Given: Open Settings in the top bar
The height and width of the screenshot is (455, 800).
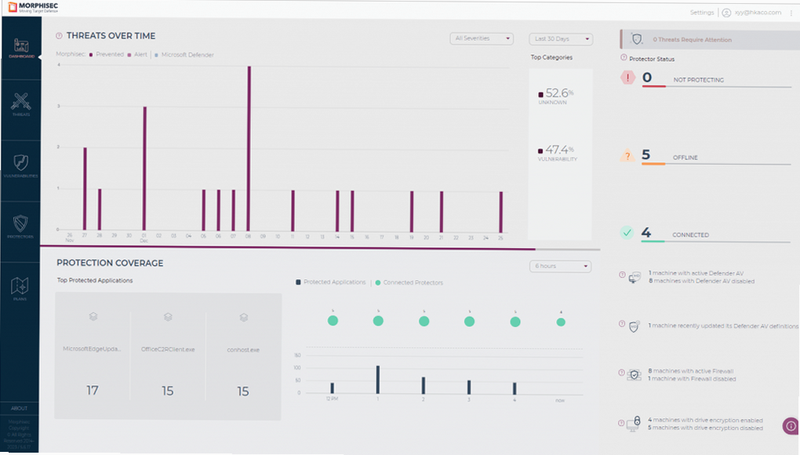Looking at the screenshot, I should coord(702,12).
